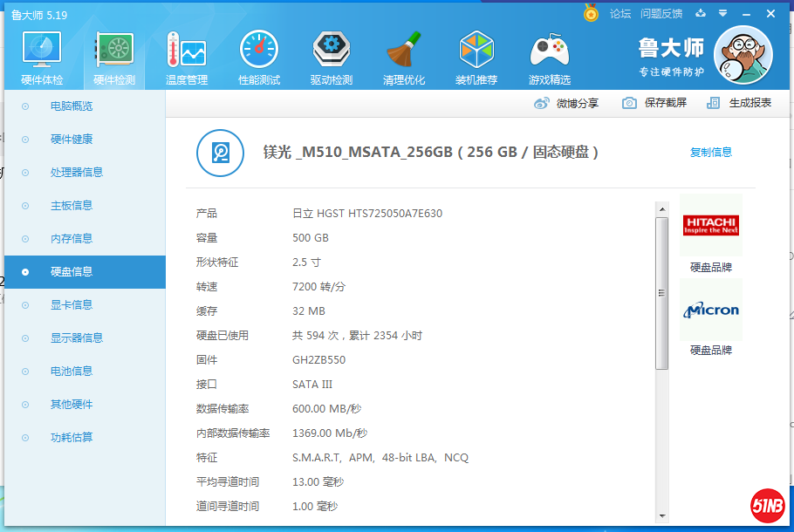Click the scrollbar down arrow
Viewport: 794px width, 532px height.
pyautogui.click(x=661, y=515)
